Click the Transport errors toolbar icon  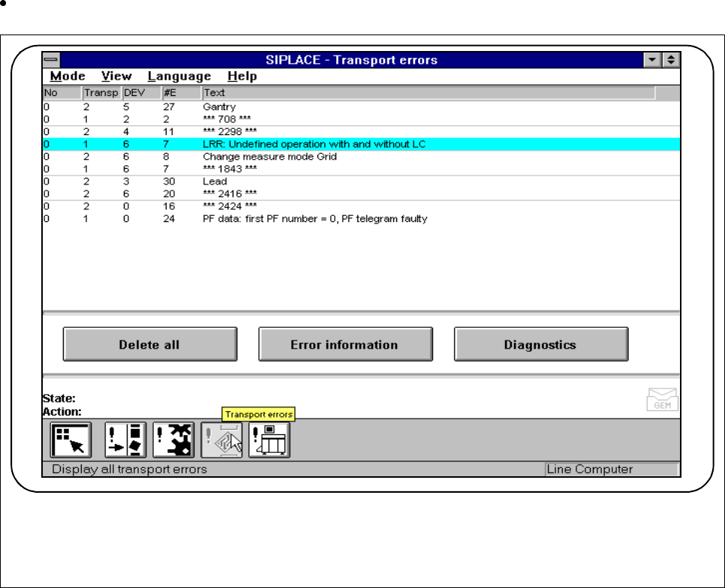[221, 439]
